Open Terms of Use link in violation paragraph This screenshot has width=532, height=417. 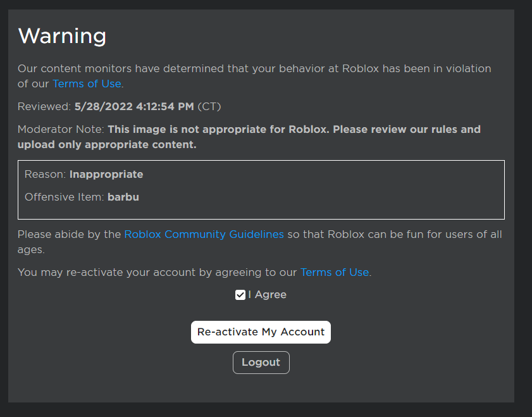(87, 84)
